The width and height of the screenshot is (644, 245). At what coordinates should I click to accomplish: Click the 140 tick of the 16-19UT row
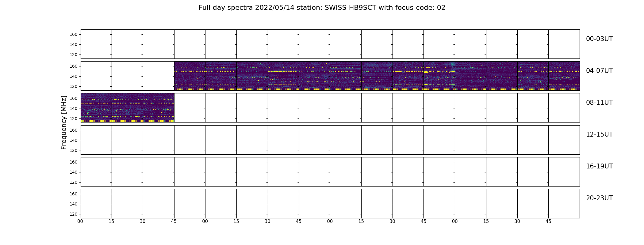(x=74, y=172)
